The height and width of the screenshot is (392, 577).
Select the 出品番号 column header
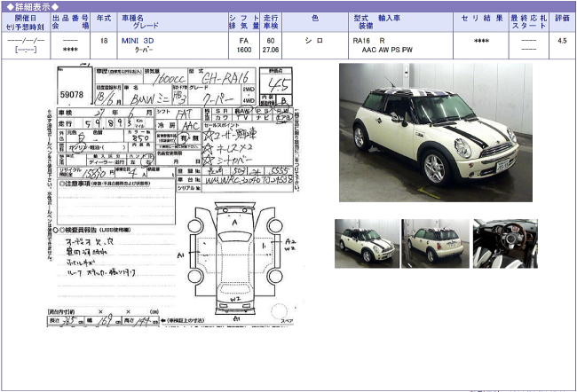[70, 22]
